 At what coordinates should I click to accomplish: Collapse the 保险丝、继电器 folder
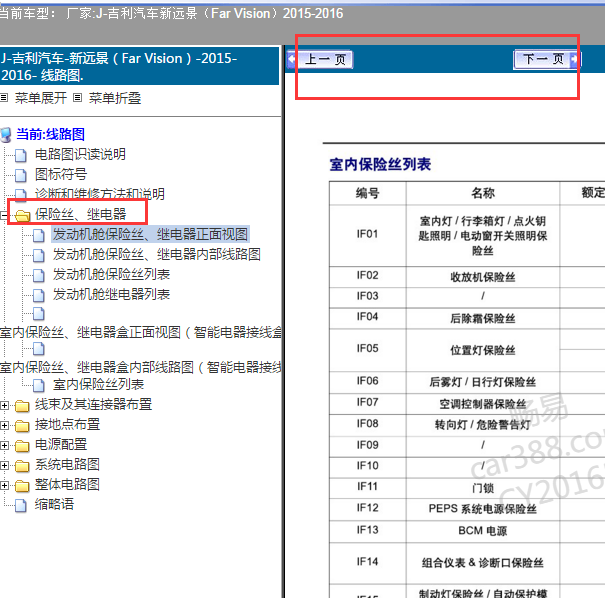(x=3, y=215)
